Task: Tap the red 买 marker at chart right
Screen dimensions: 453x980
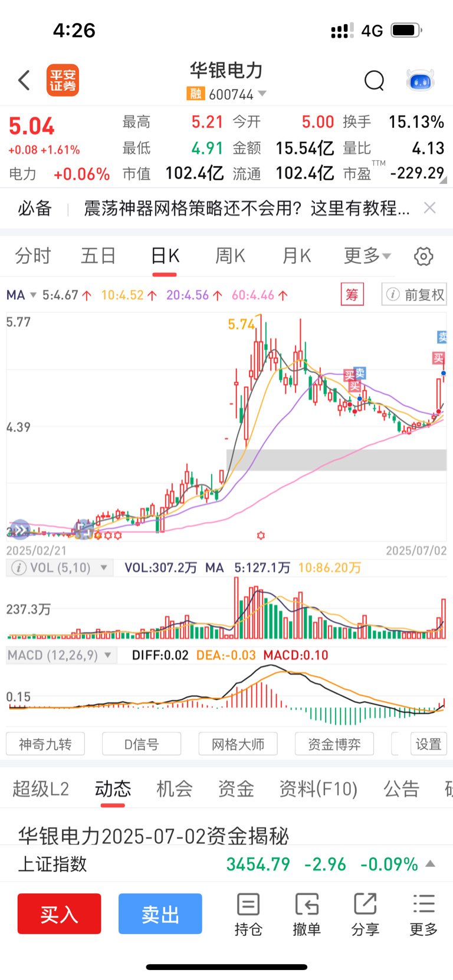Action: (x=438, y=358)
